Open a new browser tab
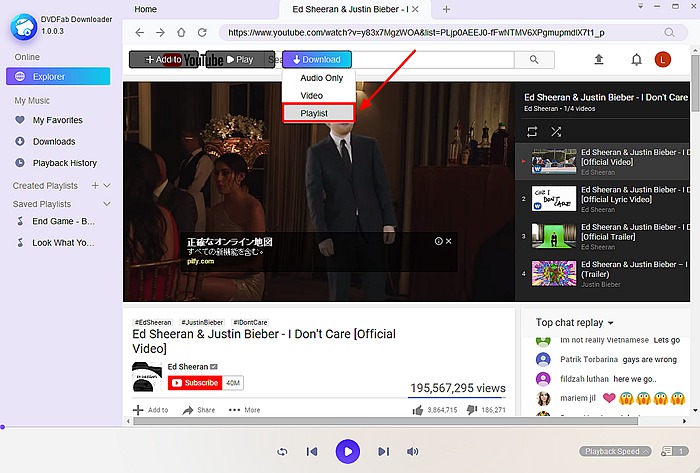Image resolution: width=700 pixels, height=473 pixels. click(446, 9)
